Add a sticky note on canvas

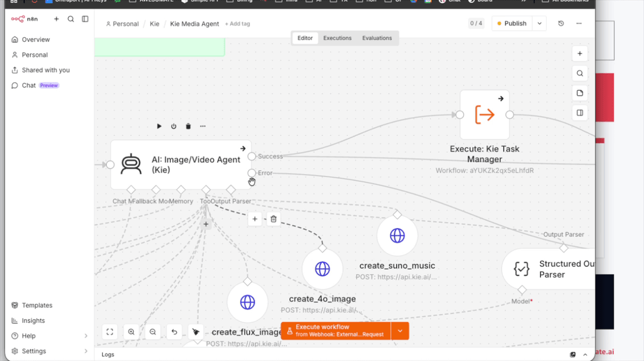tap(580, 93)
